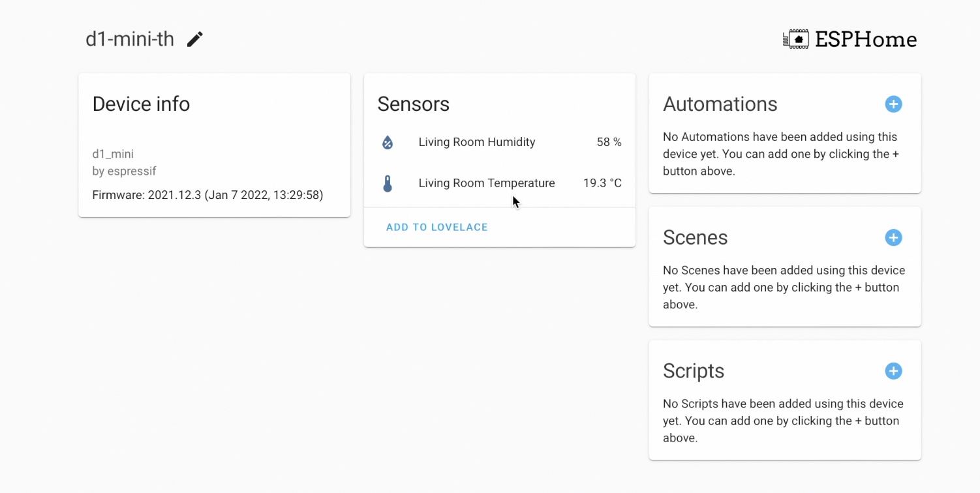The width and height of the screenshot is (980, 493).
Task: Click the 'No Automations have been added' text
Action: 781,154
